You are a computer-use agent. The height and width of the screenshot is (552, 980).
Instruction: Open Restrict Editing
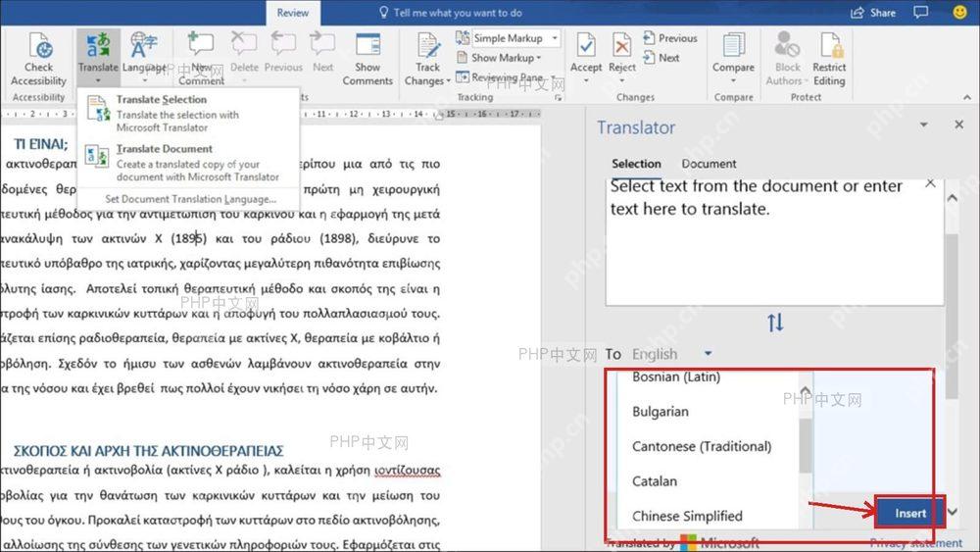(x=829, y=59)
